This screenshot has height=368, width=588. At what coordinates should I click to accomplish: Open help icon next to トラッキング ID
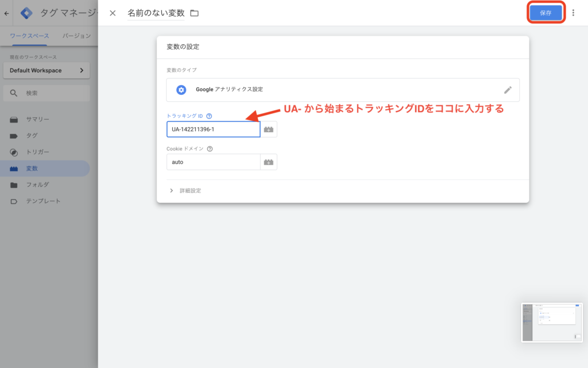click(209, 116)
